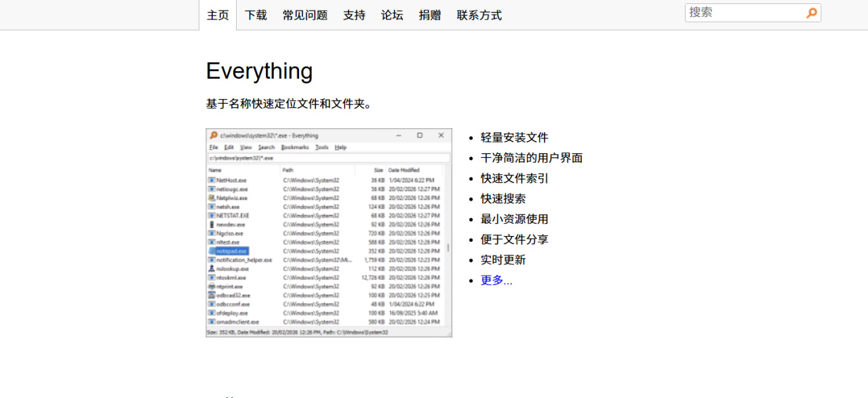The height and width of the screenshot is (398, 868).
Task: Click the 基于名称快速定位文件和文件夹 tagline
Action: tap(289, 104)
